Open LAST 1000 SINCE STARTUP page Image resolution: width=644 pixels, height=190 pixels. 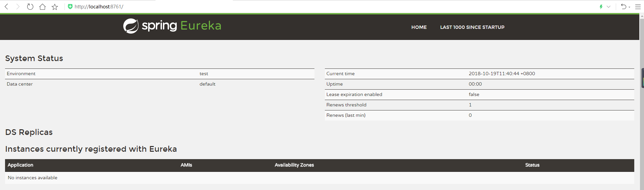click(x=472, y=27)
